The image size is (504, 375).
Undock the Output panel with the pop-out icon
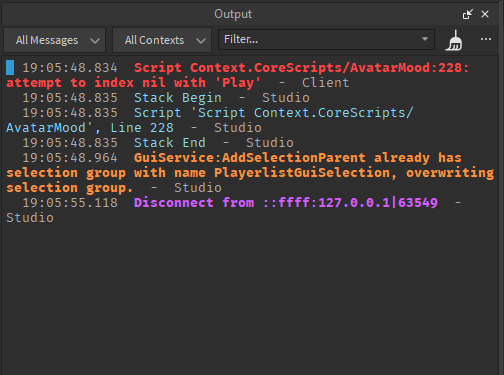(x=468, y=14)
